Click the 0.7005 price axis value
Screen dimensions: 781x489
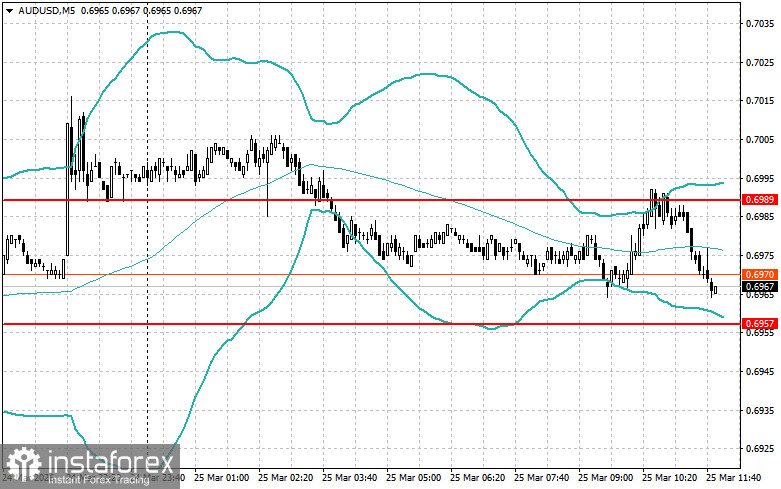click(x=760, y=139)
